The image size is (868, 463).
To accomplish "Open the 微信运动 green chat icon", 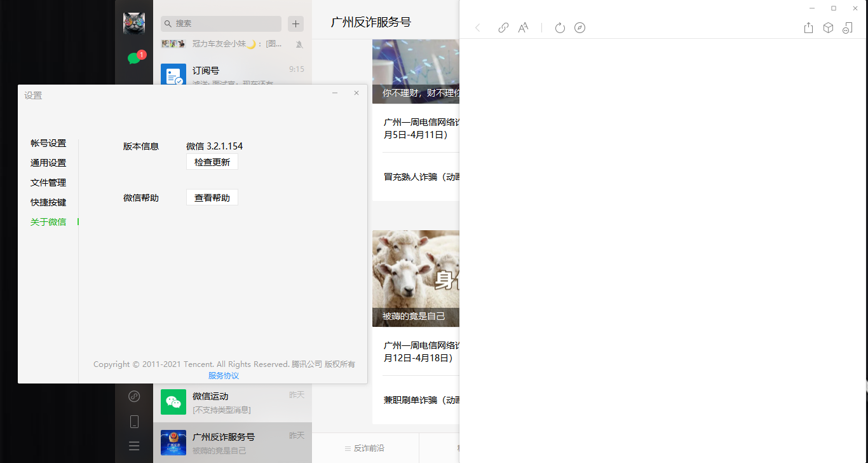I will [x=173, y=402].
